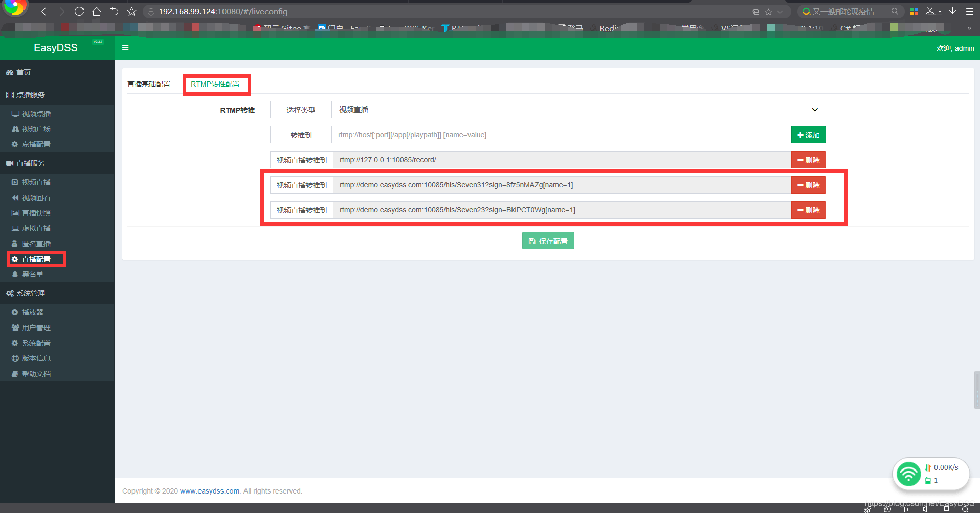This screenshot has width=980, height=513.
Task: Delete the Seven23 relay entry
Action: 808,210
